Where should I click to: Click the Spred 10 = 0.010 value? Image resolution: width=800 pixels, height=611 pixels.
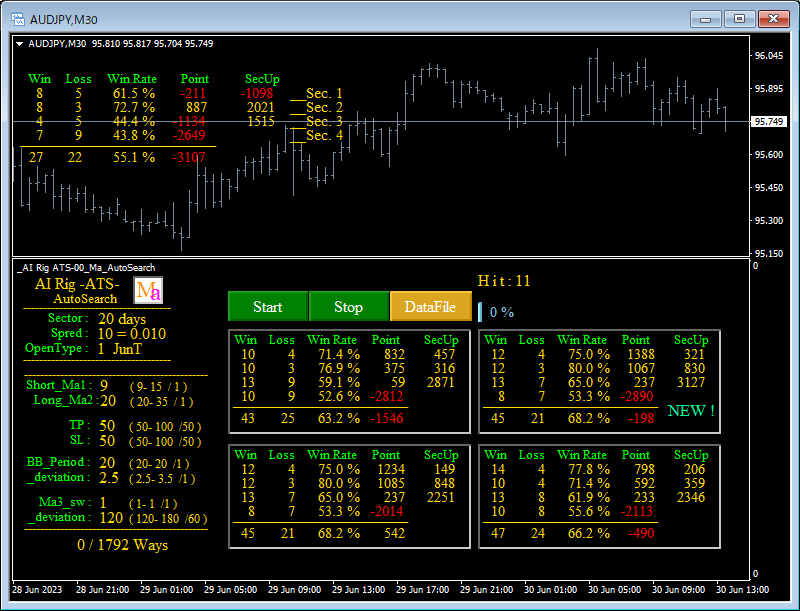point(132,334)
